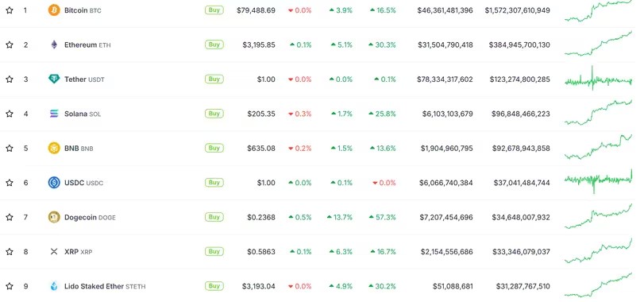
Task: Toggle the favorite star for Solana
Action: click(x=9, y=114)
